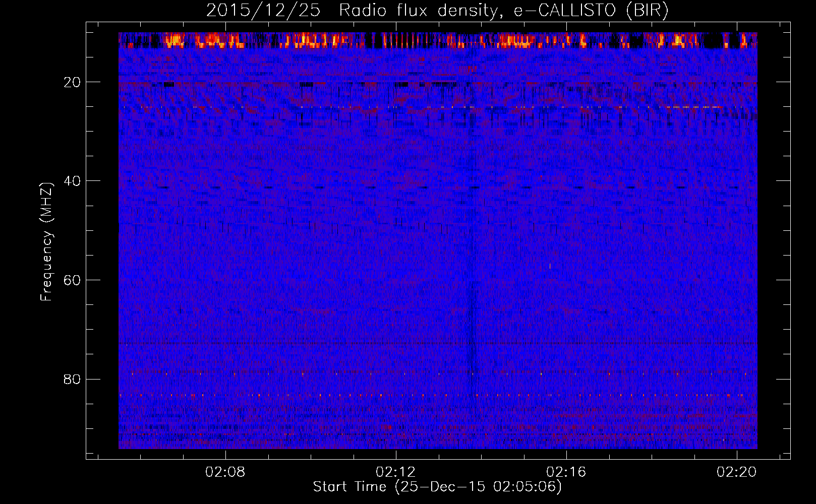Click the bright orange noise band at the spectrogram's top

point(438,40)
